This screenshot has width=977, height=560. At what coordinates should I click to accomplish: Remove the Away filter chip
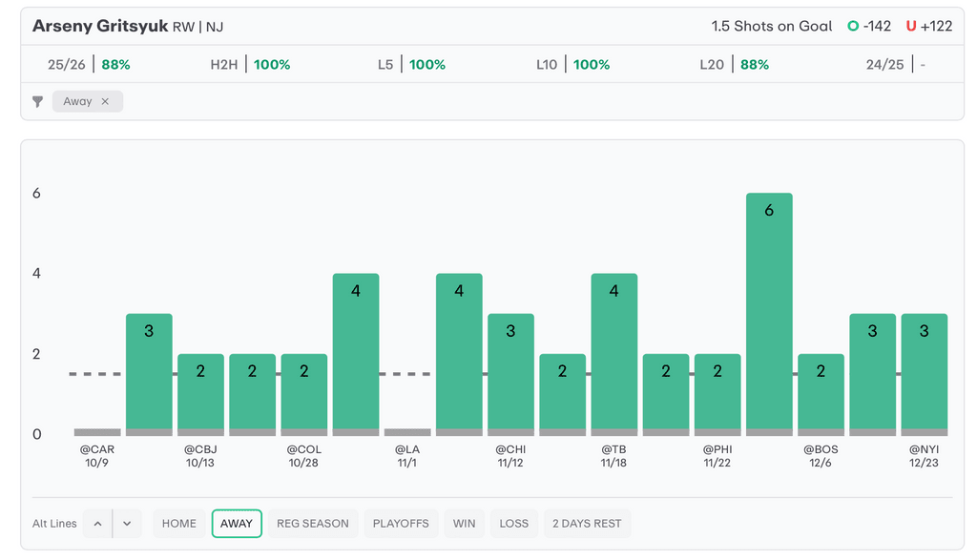105,101
